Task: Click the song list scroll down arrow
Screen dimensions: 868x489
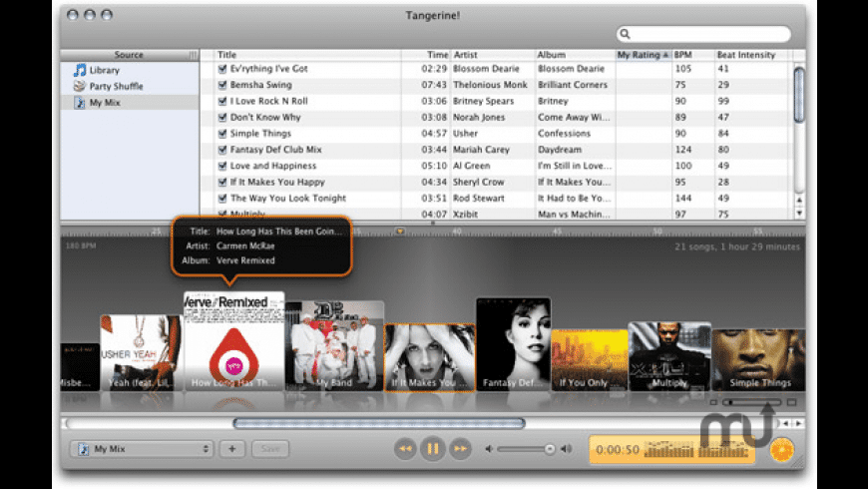Action: pyautogui.click(x=799, y=213)
